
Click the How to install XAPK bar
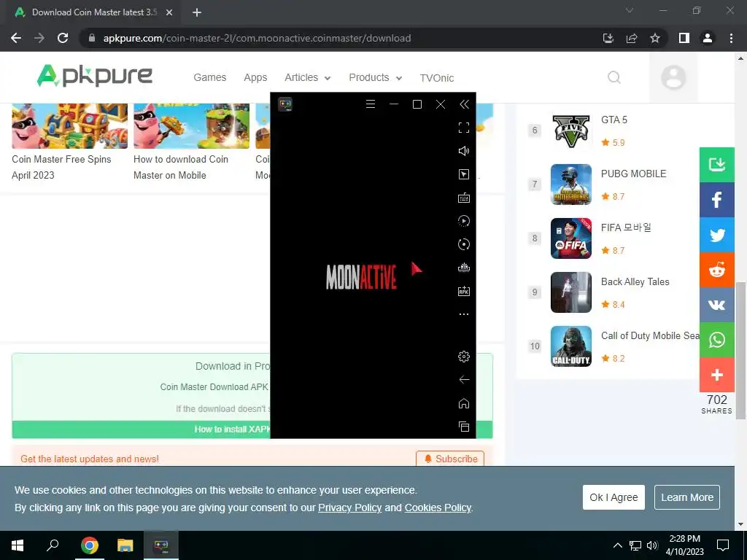point(252,429)
